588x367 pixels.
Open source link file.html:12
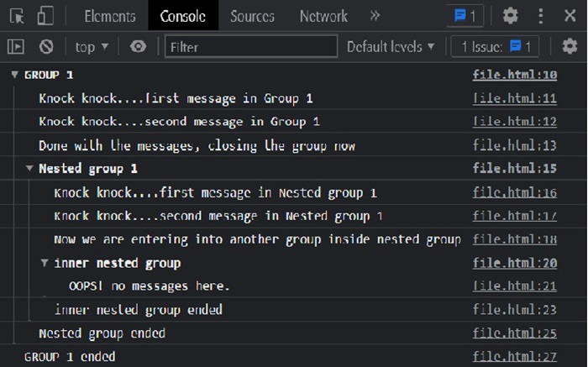pos(514,122)
